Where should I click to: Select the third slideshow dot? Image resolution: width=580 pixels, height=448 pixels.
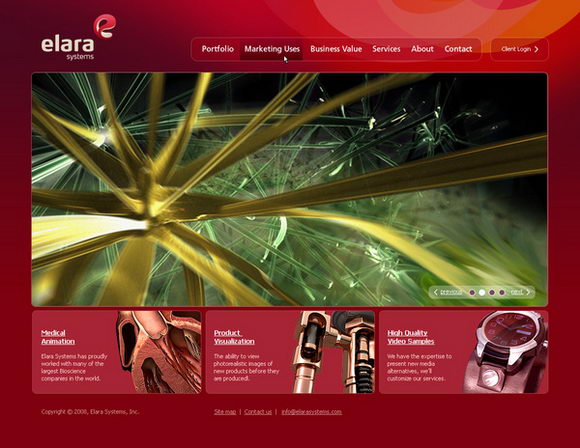point(492,292)
